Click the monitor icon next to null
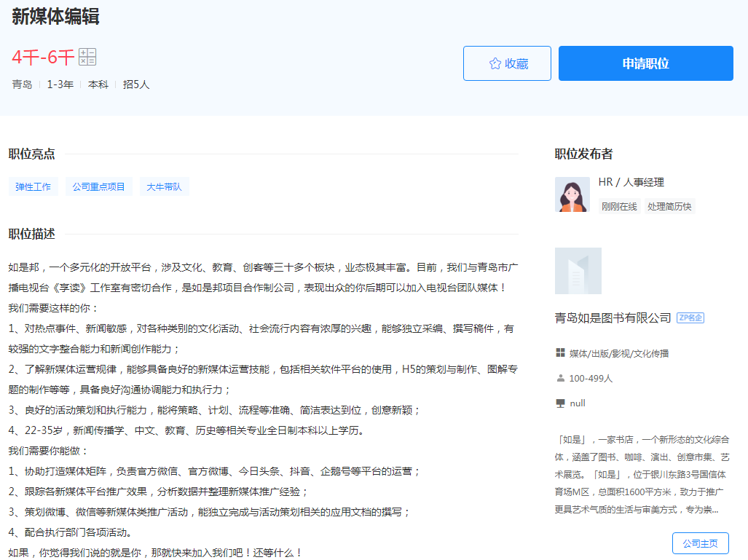 (560, 403)
